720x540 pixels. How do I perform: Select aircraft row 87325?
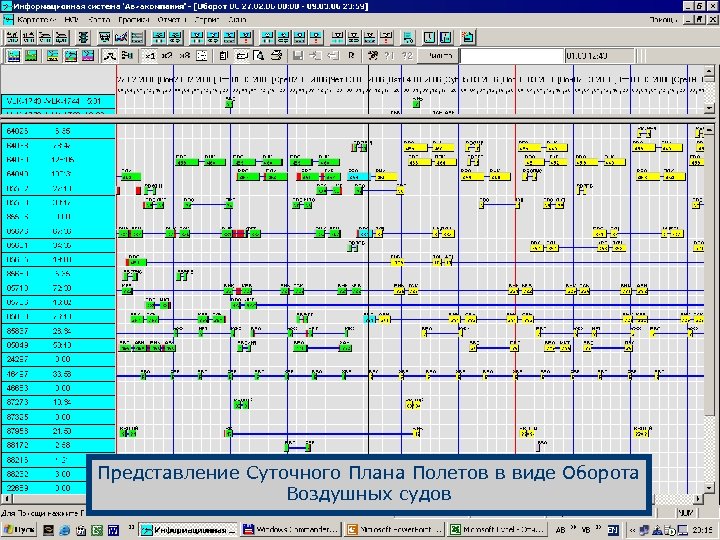(x=58, y=417)
